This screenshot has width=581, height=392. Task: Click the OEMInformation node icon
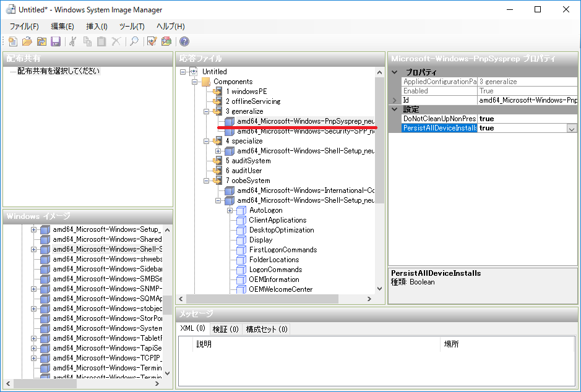tap(241, 279)
